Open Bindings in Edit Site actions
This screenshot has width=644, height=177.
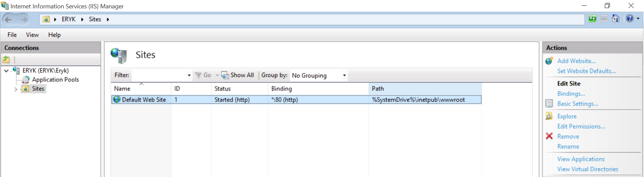click(571, 94)
